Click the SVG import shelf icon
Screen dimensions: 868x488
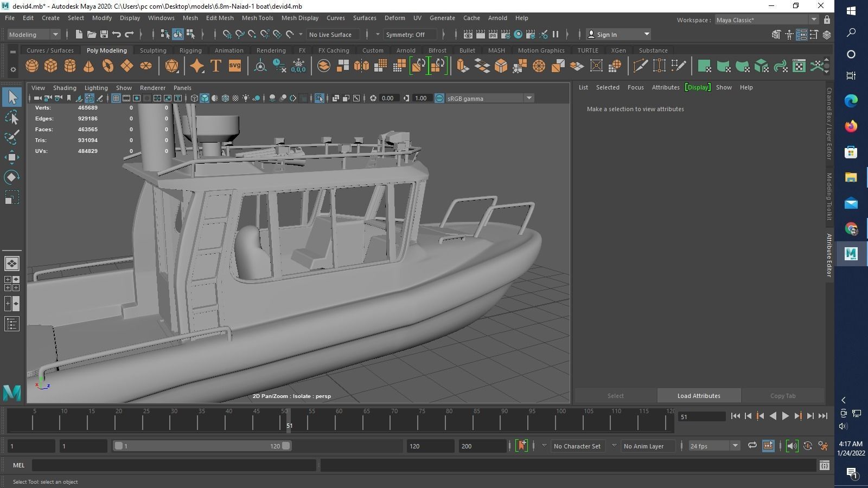[x=235, y=66]
